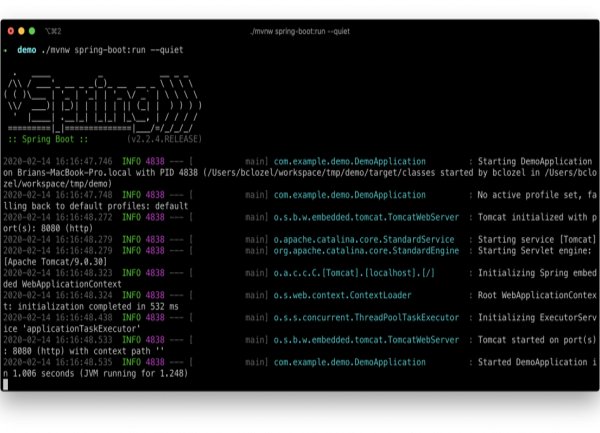Click the '(v2.2.4.RELEASE)' version text
Screen dimensions: 600x433
(164, 139)
